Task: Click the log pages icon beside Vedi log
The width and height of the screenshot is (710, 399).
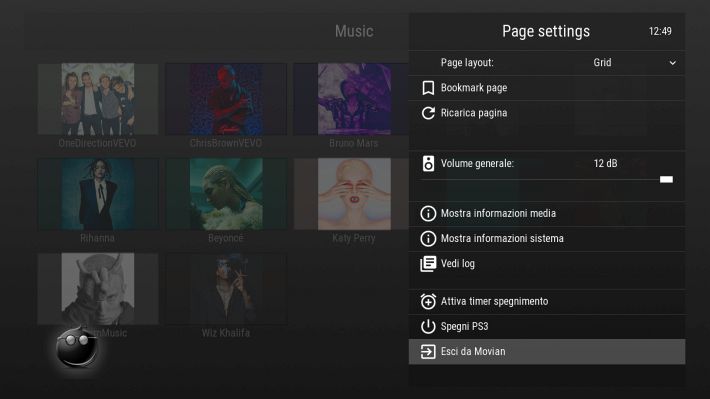Action: pyautogui.click(x=428, y=264)
